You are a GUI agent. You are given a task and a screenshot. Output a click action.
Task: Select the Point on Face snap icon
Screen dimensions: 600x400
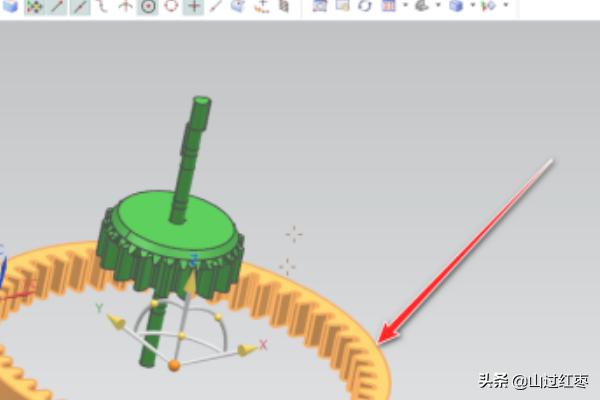[238, 6]
